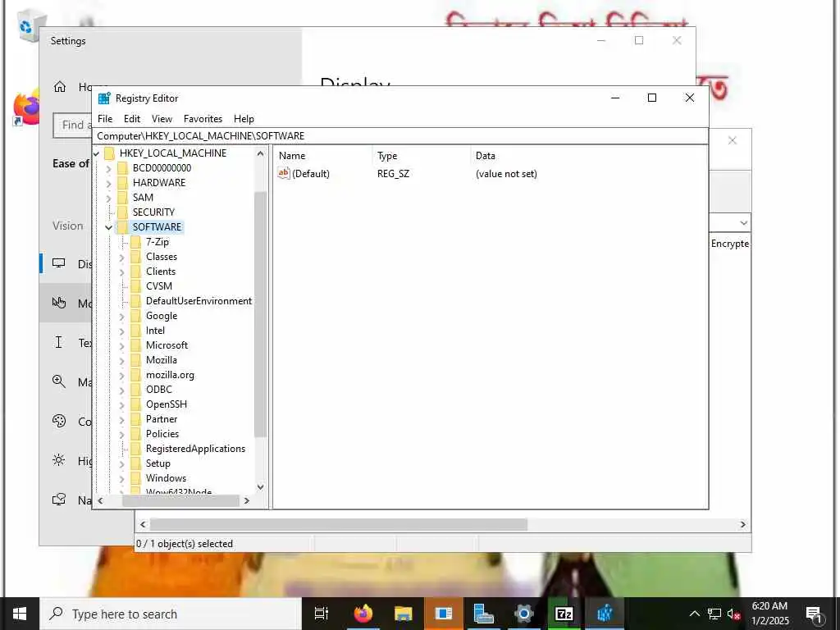
Task: Expand the Microsoft key
Action: tap(122, 346)
